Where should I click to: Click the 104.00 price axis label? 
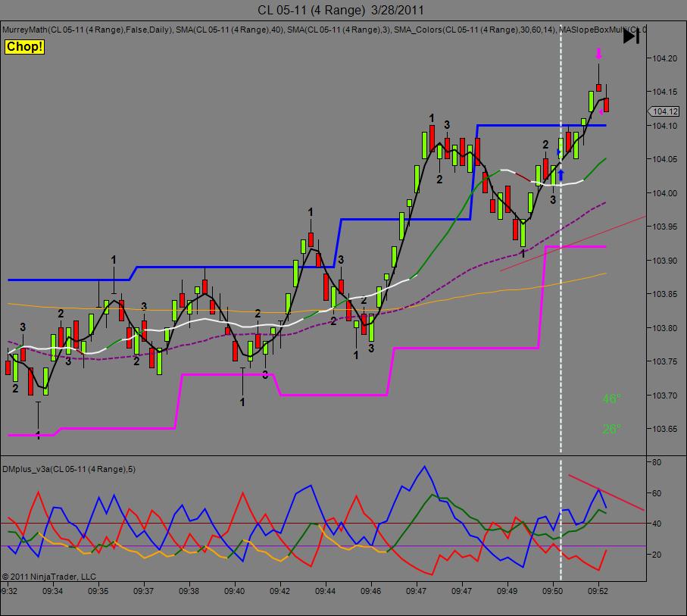tap(664, 193)
